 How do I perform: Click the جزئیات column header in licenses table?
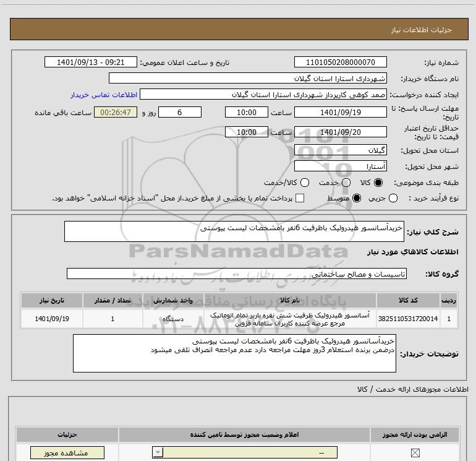tap(67, 434)
